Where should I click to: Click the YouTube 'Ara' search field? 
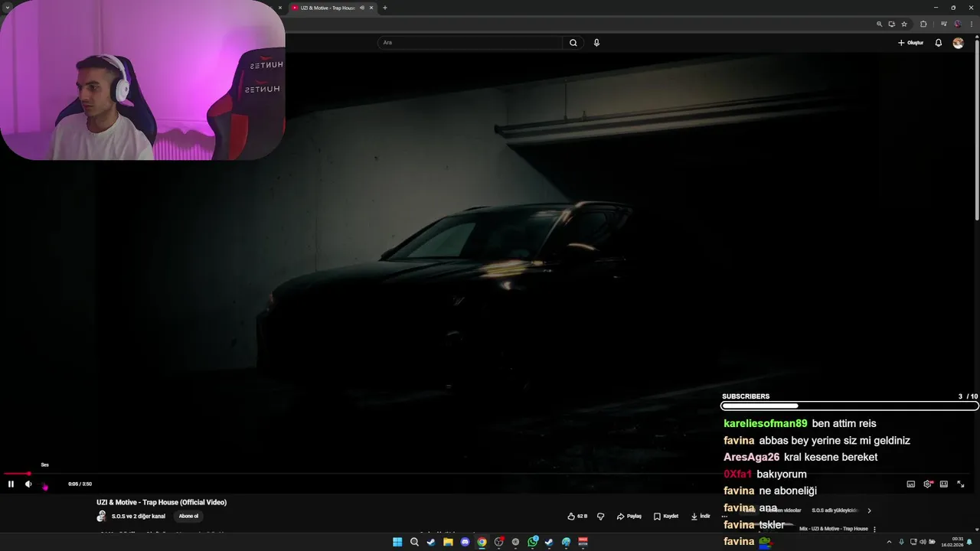(470, 43)
